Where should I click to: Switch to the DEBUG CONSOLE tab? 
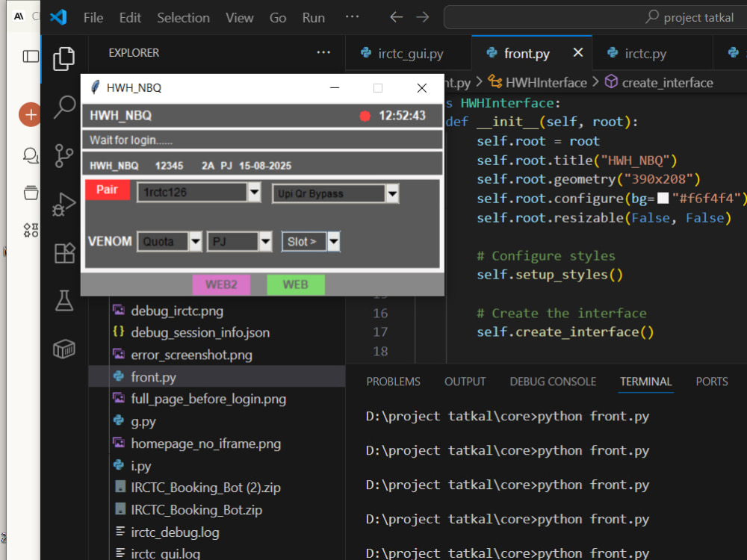click(x=553, y=382)
